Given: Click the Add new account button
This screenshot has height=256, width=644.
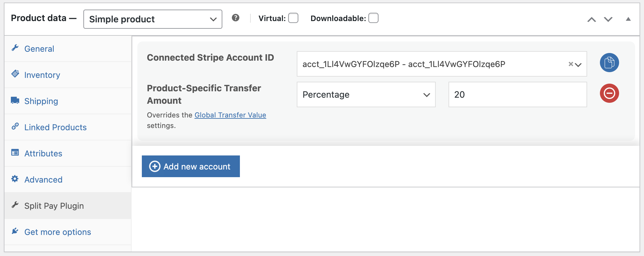Looking at the screenshot, I should click(x=190, y=166).
